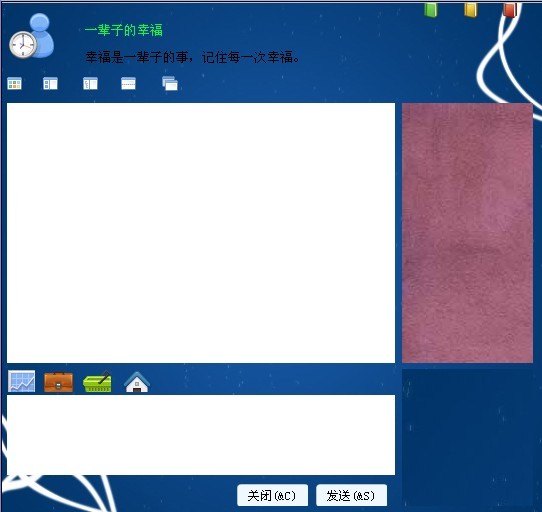Open the brown briefcase icon

coord(58,382)
